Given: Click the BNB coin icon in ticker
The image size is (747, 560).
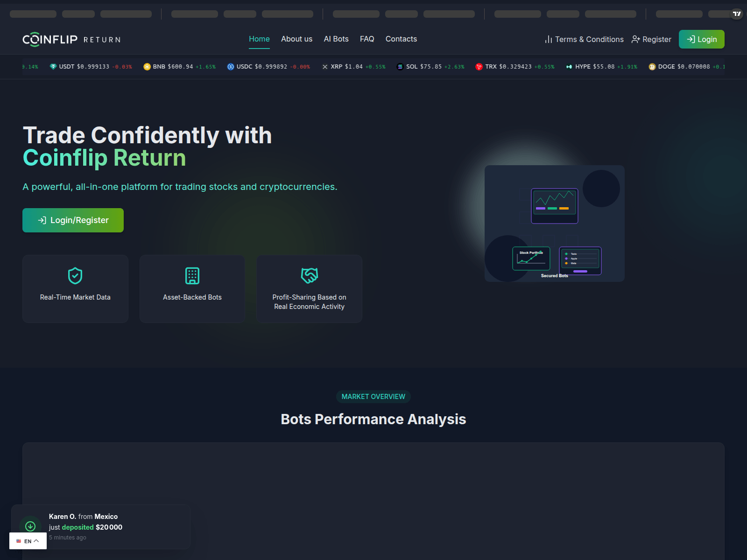Looking at the screenshot, I should coord(147,67).
